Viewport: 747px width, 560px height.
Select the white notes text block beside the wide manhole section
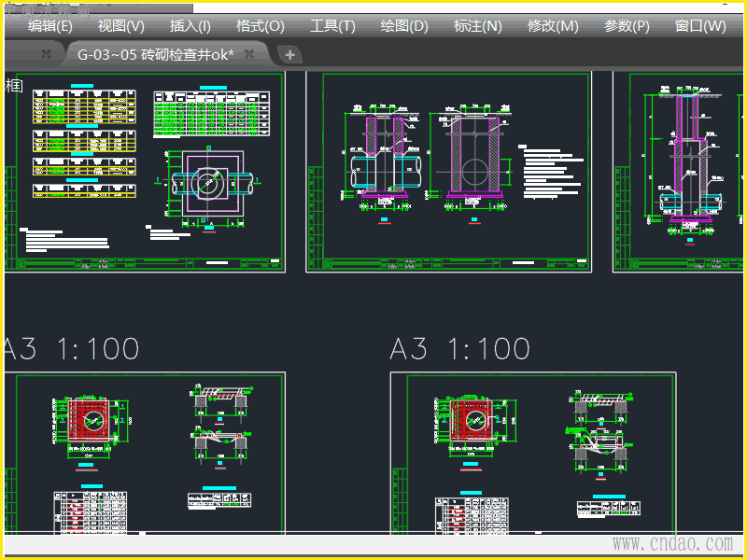click(x=550, y=172)
